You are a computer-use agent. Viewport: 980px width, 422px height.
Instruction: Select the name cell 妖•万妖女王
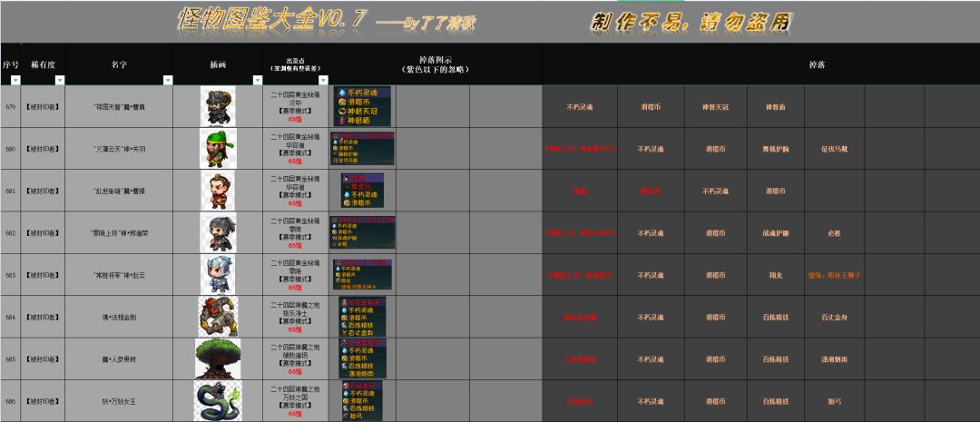119,401
